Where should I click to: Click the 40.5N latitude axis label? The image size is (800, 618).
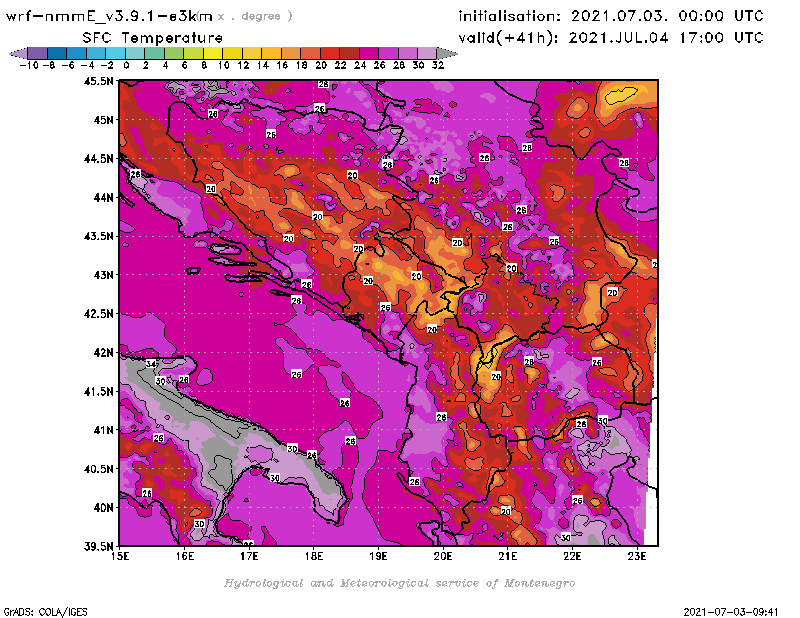pos(98,468)
